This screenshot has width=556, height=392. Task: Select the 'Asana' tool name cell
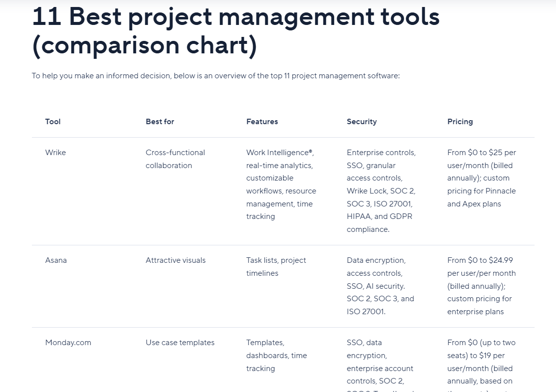pos(56,260)
